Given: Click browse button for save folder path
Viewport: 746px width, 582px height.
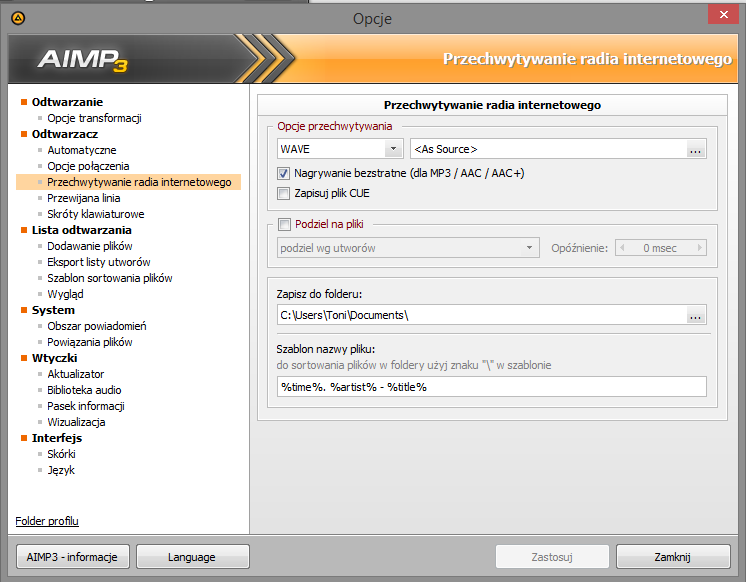Looking at the screenshot, I should click(x=696, y=316).
